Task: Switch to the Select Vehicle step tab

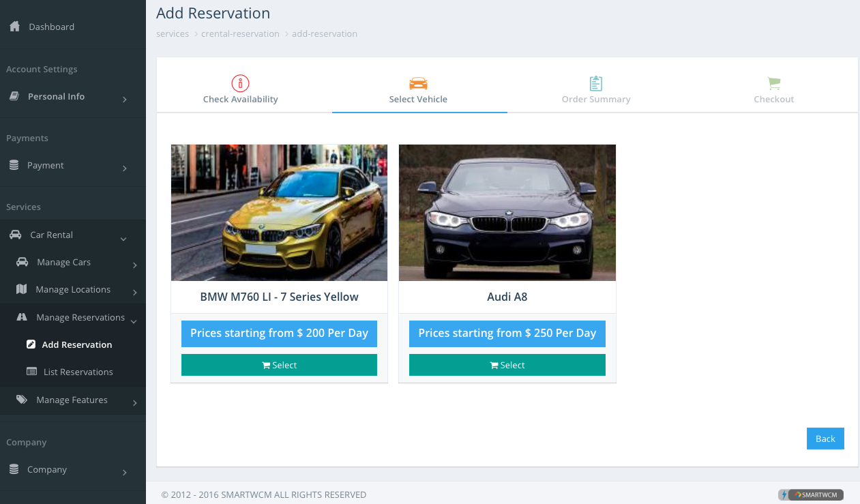Action: tap(418, 89)
